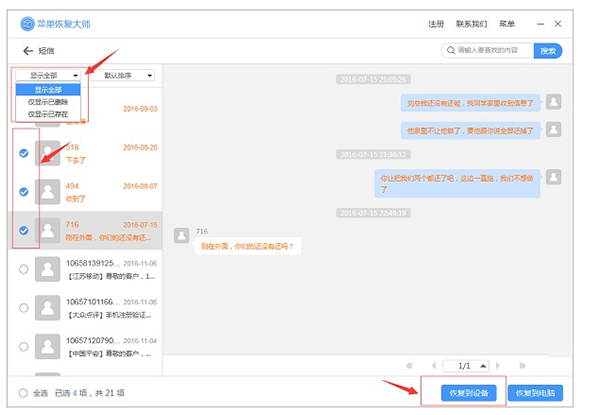Open the 菜单 menu
600x415 pixels.
click(508, 22)
